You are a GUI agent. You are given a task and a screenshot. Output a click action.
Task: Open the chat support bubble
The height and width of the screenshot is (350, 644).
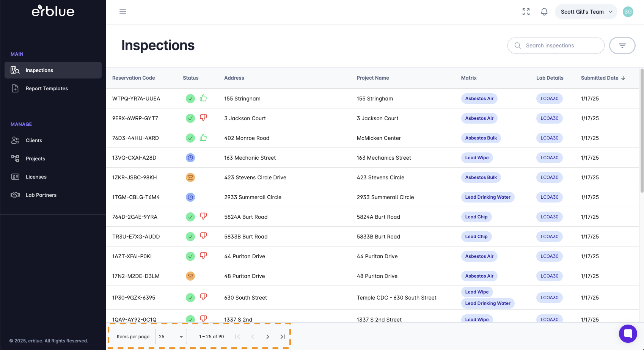point(628,334)
